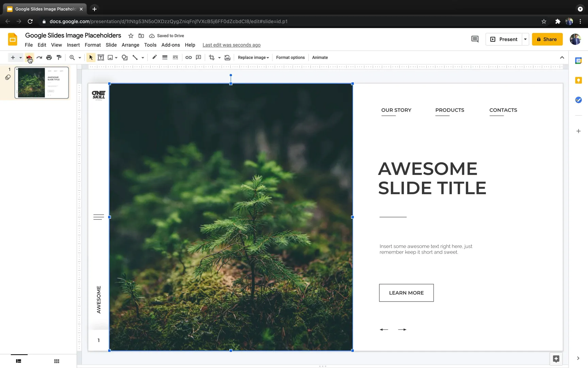Open the Format menu

click(x=93, y=45)
